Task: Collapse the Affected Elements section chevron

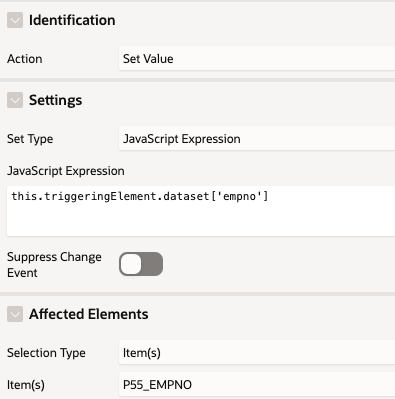Action: pos(15,314)
